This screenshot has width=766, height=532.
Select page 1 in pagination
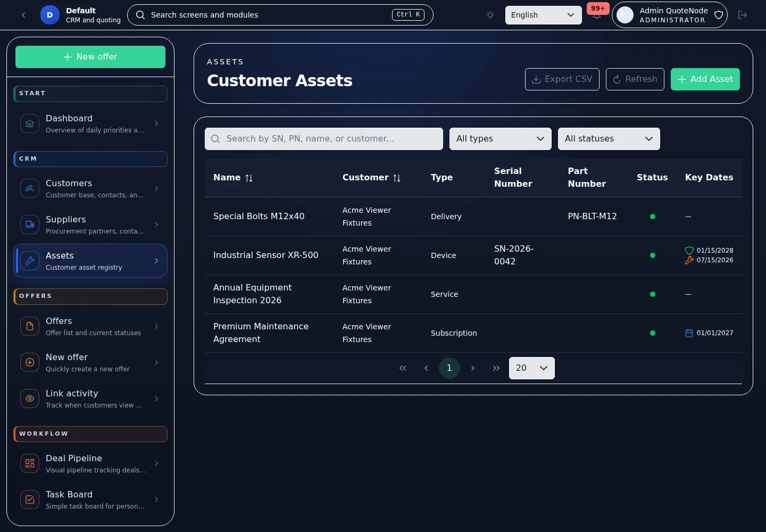point(449,368)
